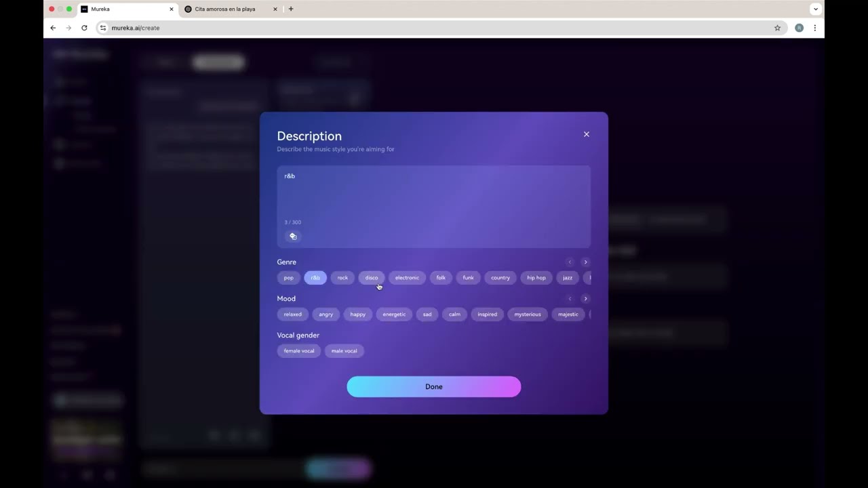The height and width of the screenshot is (488, 868).
Task: Select the jazz genre tag
Action: click(568, 278)
